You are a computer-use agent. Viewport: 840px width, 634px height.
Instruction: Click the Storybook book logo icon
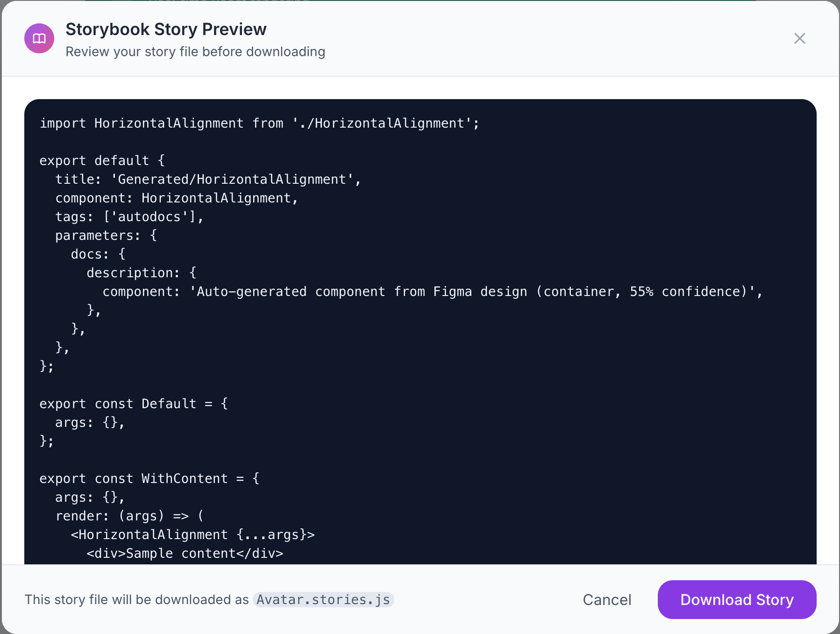click(39, 38)
